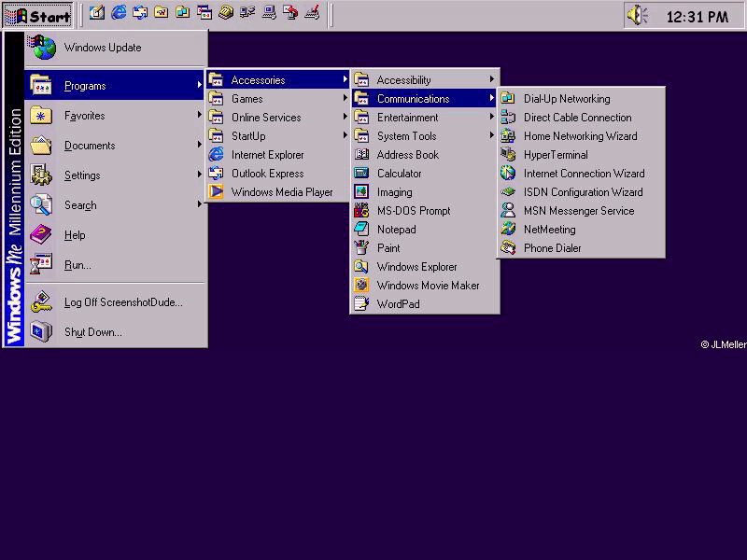Launch Internet Explorer from quick launch bar
747x560 pixels.
[x=119, y=13]
